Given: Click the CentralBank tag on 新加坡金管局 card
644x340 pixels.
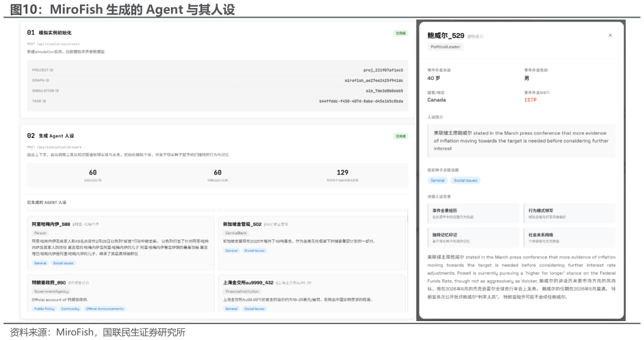Looking at the screenshot, I should [x=236, y=233].
